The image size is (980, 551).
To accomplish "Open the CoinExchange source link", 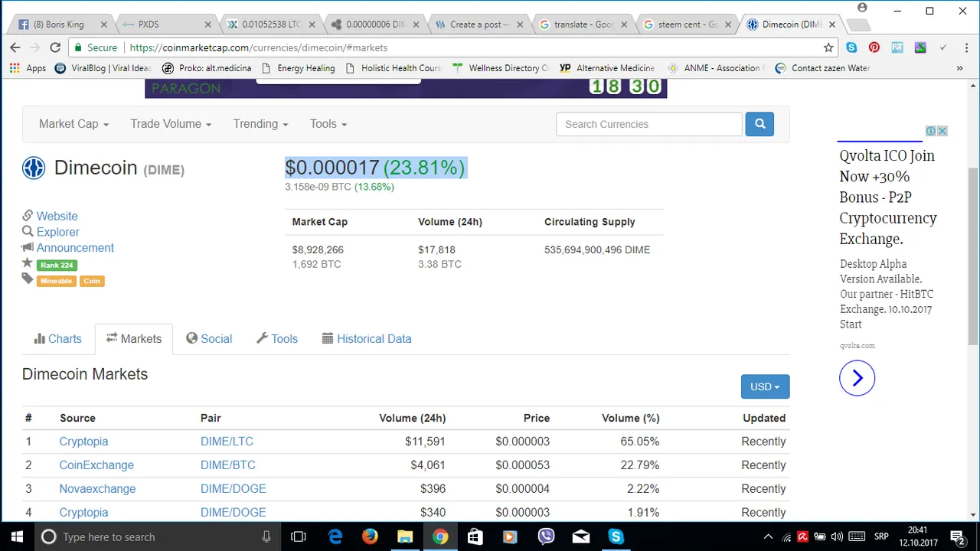I will click(x=96, y=465).
